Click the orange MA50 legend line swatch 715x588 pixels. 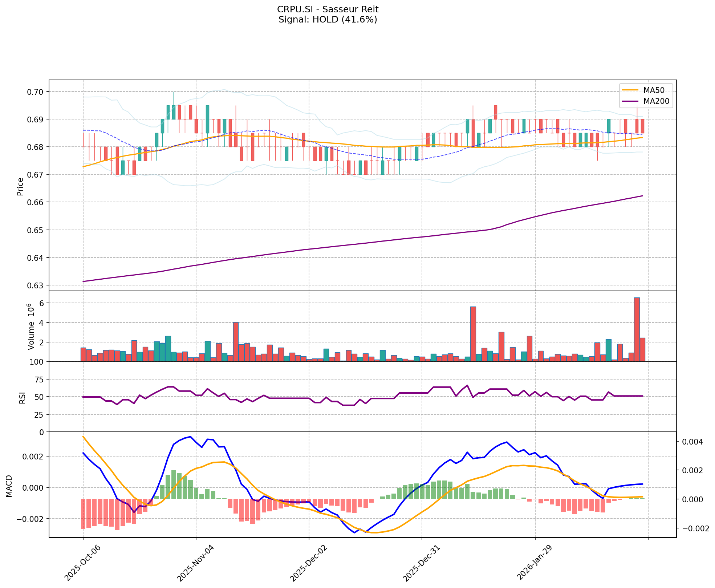630,90
